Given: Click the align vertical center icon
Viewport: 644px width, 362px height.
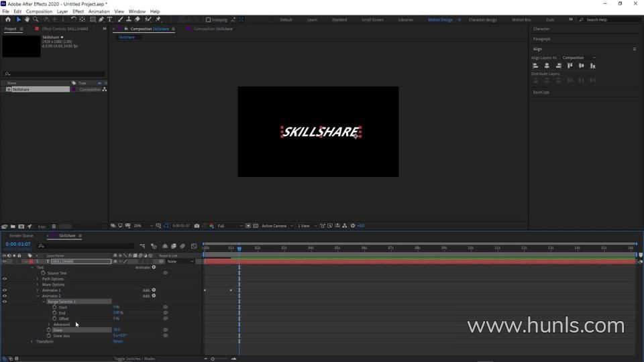Looking at the screenshot, I should click(x=581, y=66).
